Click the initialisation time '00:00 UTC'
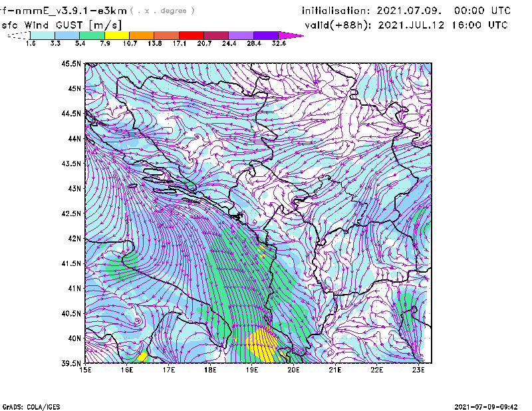 [483, 11]
